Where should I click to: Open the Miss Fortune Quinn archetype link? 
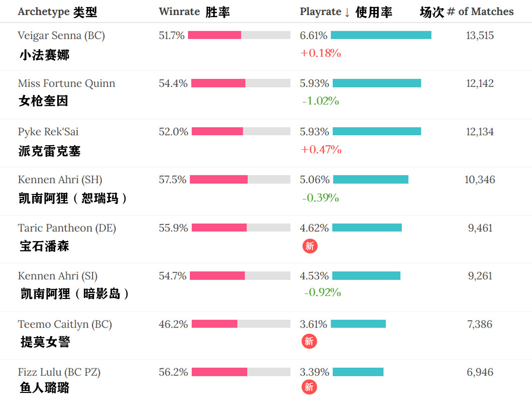tap(66, 83)
